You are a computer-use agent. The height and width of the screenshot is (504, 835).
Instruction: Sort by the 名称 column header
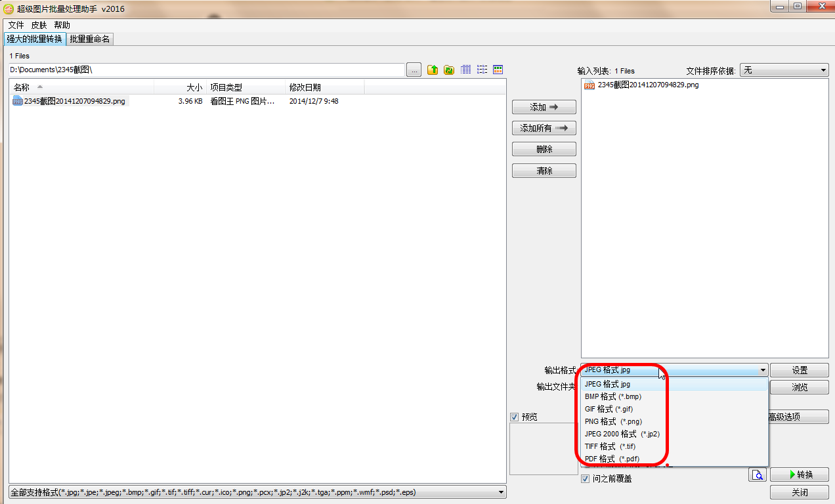[x=81, y=87]
